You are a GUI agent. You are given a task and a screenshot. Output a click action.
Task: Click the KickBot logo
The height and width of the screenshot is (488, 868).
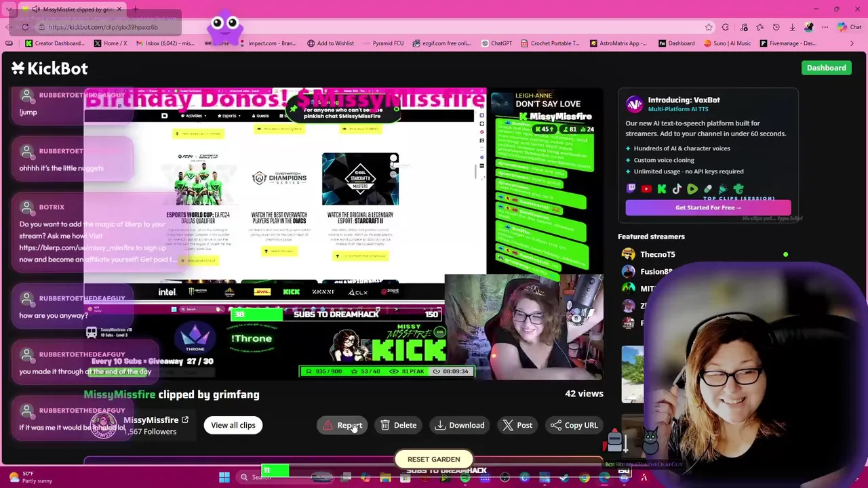pos(50,68)
